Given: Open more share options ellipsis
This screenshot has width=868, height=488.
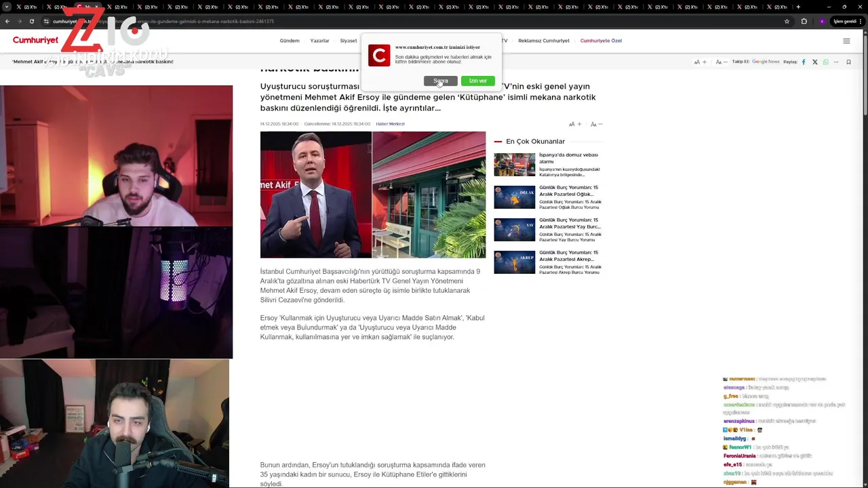Looking at the screenshot, I should 837,62.
